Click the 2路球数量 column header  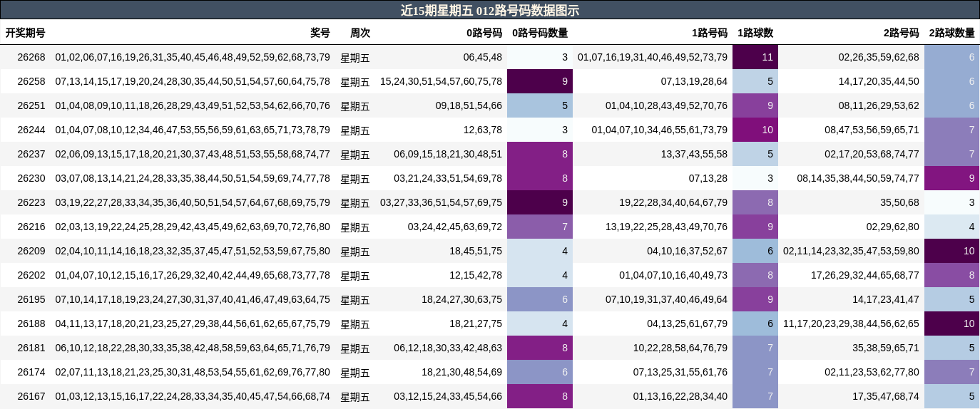pos(951,33)
